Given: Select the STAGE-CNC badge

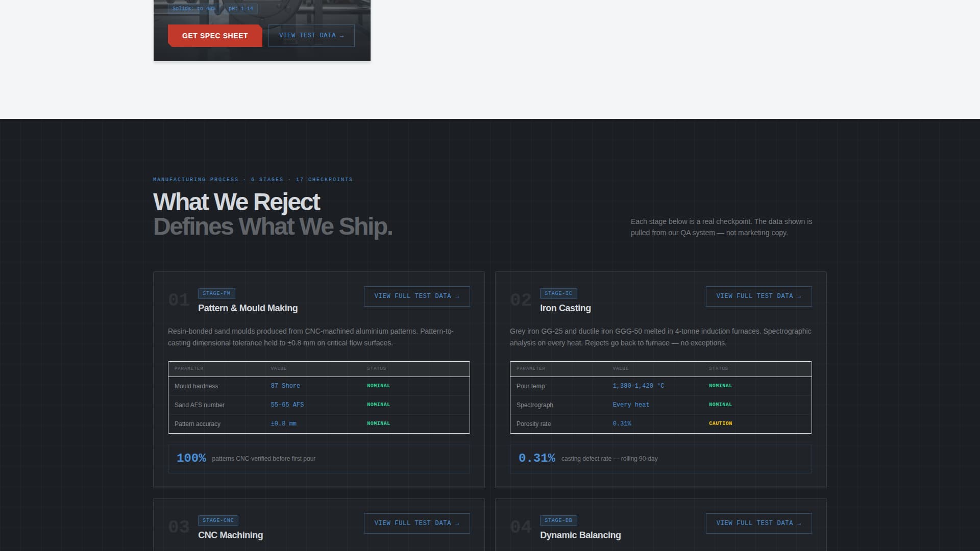Looking at the screenshot, I should pyautogui.click(x=218, y=520).
